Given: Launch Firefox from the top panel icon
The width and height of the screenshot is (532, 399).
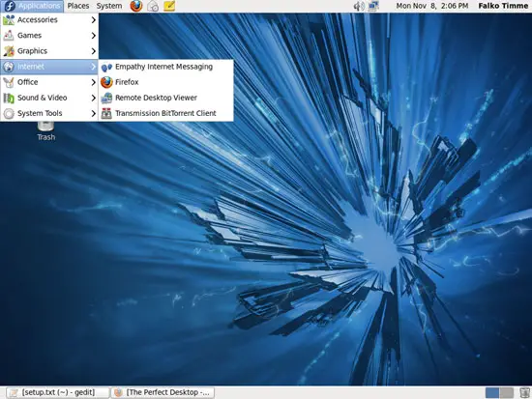Looking at the screenshot, I should 136,6.
